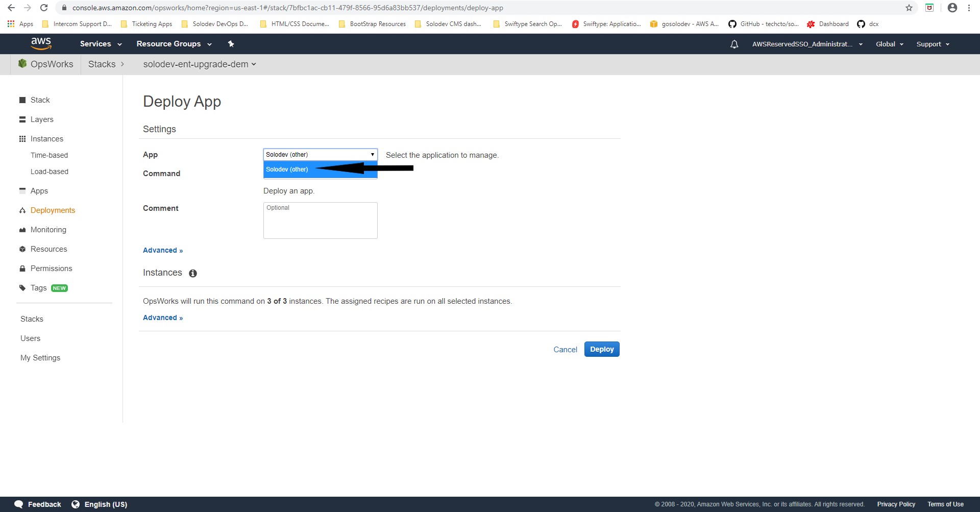Viewport: 980px width, 512px height.
Task: Open the Chrome three-dot menu
Action: tap(969, 8)
